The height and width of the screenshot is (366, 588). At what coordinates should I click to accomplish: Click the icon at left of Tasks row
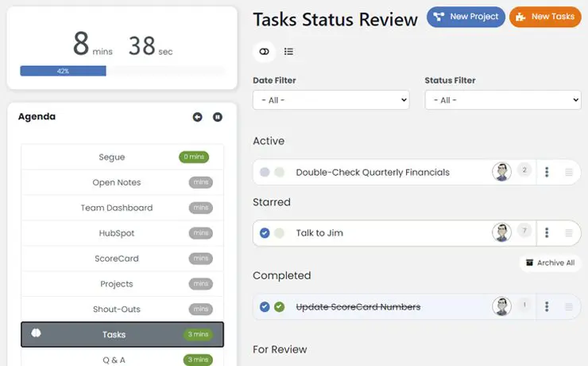(x=36, y=333)
